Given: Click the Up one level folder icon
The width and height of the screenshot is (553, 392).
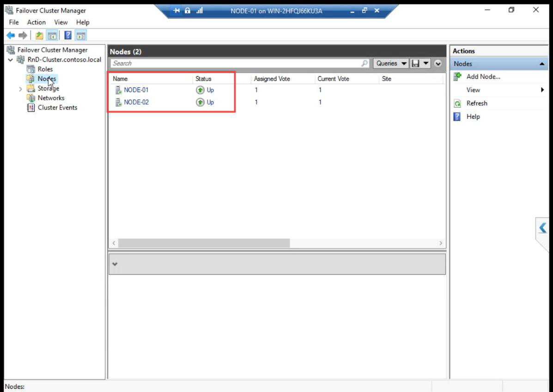Looking at the screenshot, I should tap(40, 35).
